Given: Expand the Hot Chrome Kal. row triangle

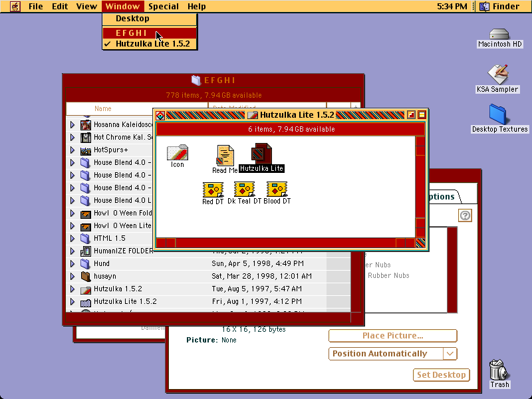Looking at the screenshot, I should [x=72, y=137].
